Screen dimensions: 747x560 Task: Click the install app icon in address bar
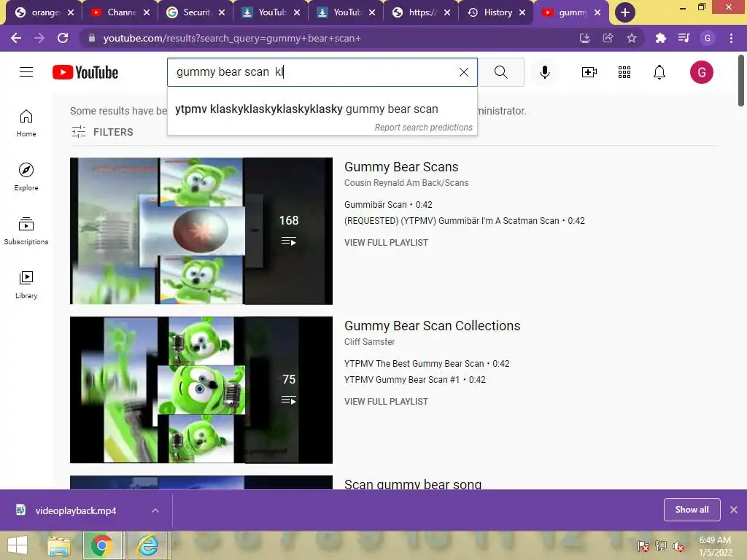click(x=584, y=38)
